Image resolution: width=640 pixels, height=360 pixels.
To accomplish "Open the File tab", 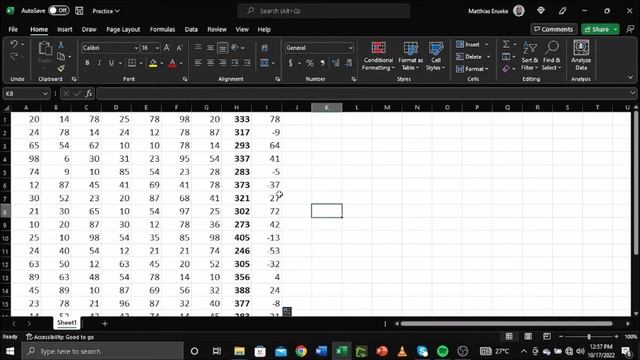I will (x=13, y=29).
